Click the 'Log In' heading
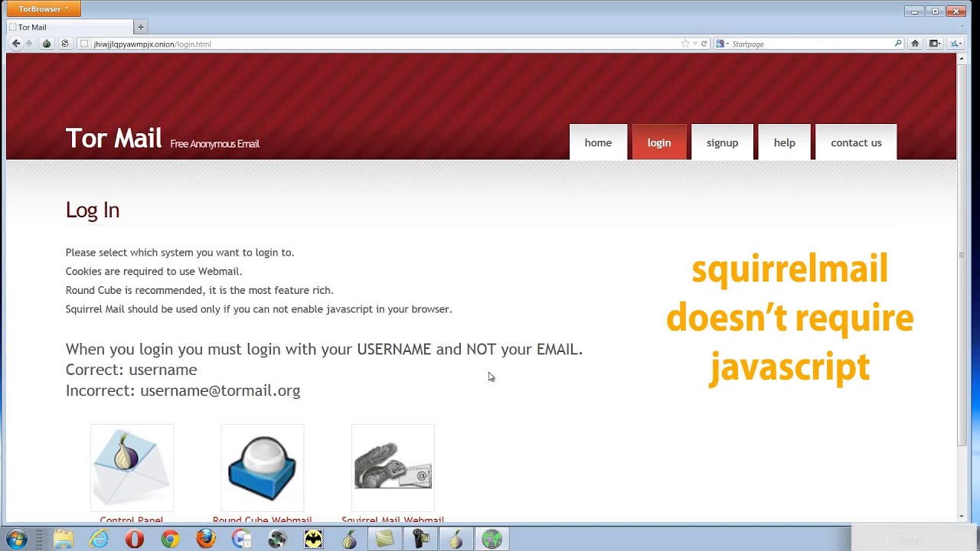 point(93,210)
